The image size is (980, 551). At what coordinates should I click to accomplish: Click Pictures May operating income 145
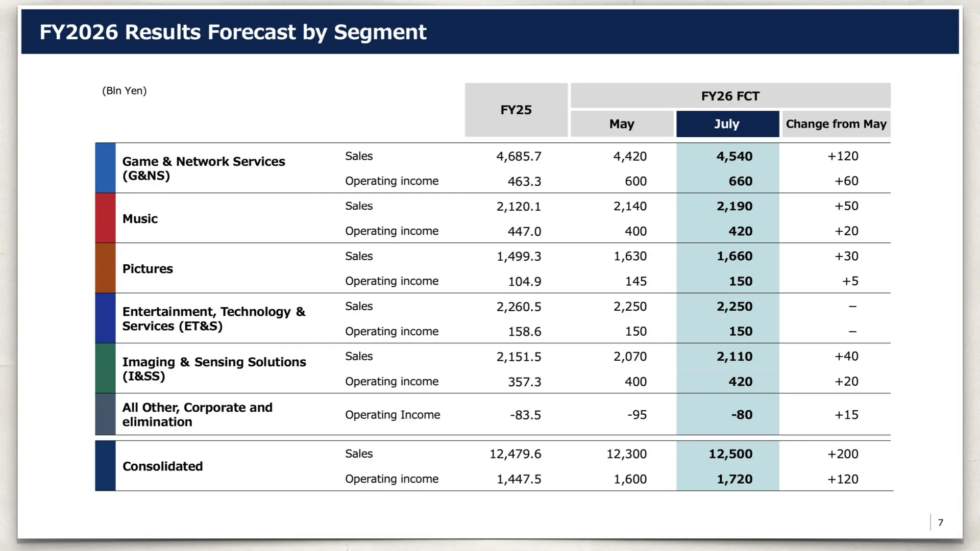click(x=636, y=281)
